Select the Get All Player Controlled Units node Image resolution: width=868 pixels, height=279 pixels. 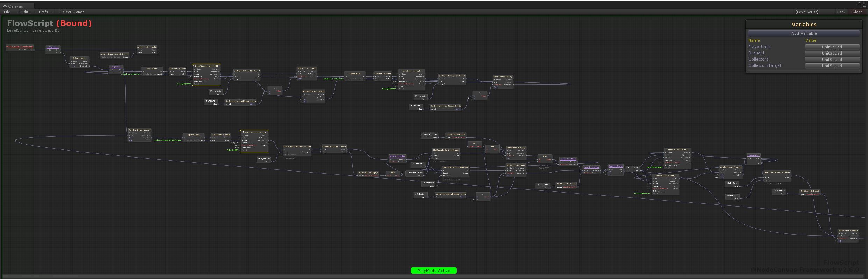click(114, 54)
